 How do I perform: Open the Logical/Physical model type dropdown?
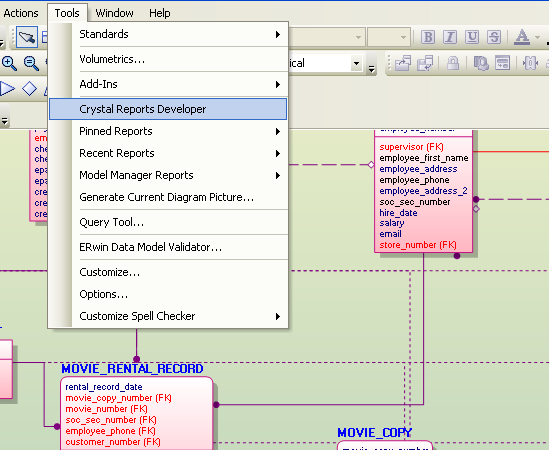[356, 63]
